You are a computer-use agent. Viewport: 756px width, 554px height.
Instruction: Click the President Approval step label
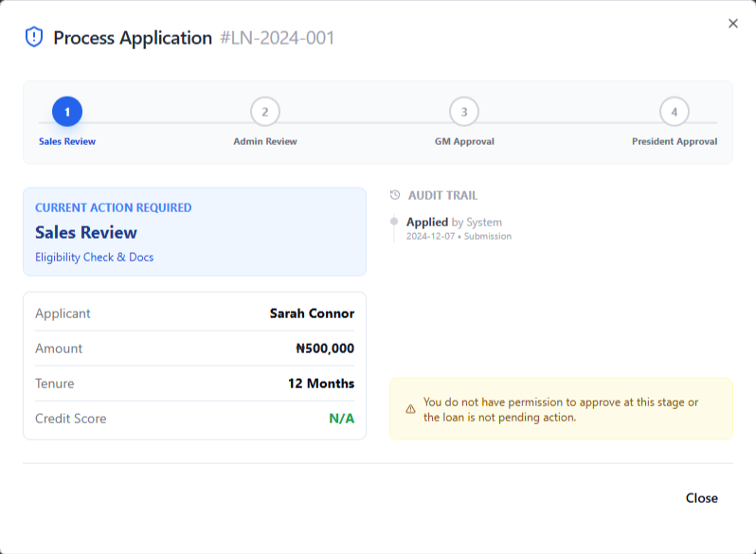675,141
